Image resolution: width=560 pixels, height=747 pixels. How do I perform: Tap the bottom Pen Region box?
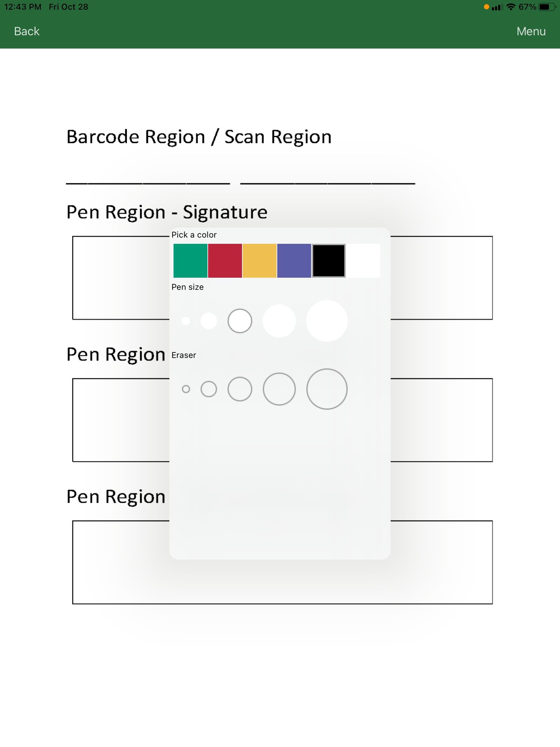coord(282,562)
